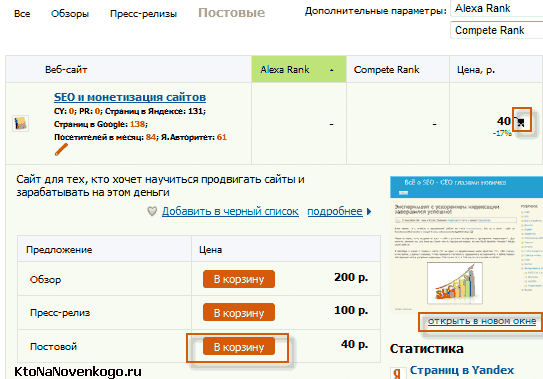The width and height of the screenshot is (543, 379).
Task: Add Пресс-релиз to cart for 100 р.
Action: 239,312
